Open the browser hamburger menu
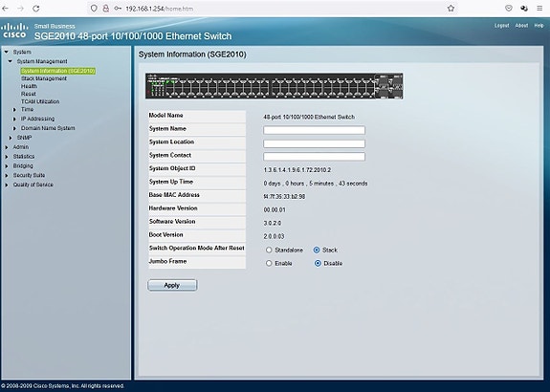The image size is (550, 392). (539, 9)
